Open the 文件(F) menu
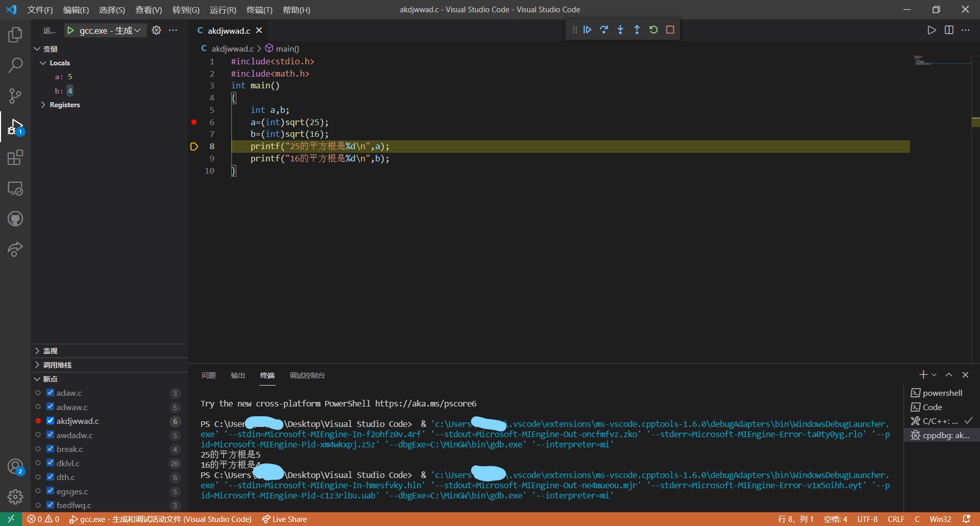 click(40, 10)
